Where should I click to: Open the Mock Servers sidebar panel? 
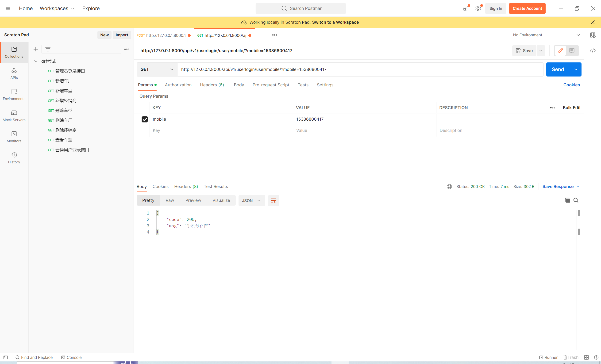pos(14,115)
